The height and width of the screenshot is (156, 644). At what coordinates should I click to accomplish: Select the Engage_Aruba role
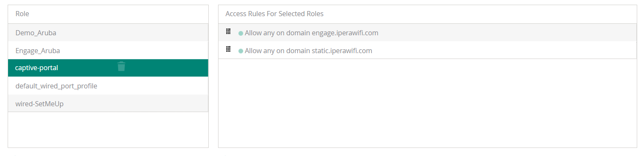37,51
